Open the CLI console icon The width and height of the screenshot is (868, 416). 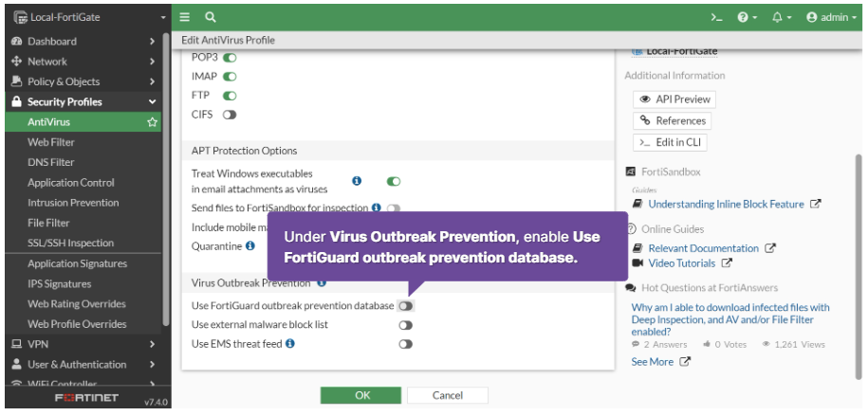pyautogui.click(x=717, y=18)
